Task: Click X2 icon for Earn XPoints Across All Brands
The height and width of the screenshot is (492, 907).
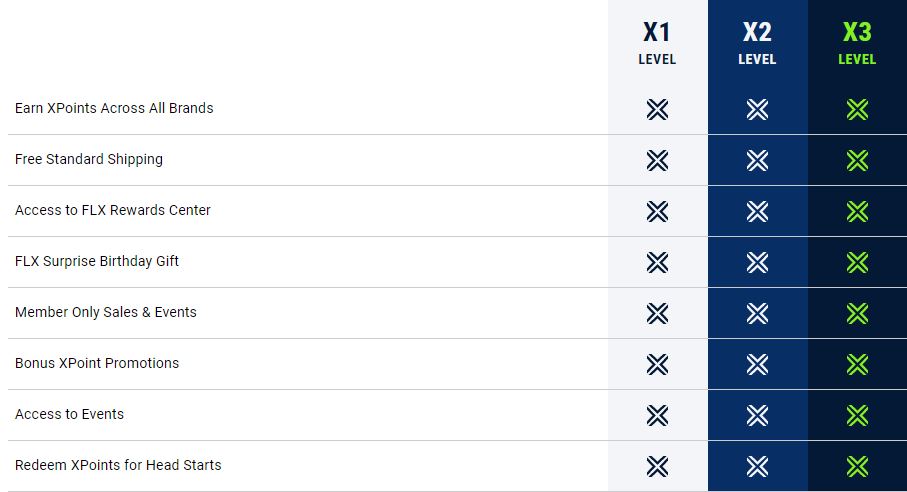Action: (x=757, y=109)
